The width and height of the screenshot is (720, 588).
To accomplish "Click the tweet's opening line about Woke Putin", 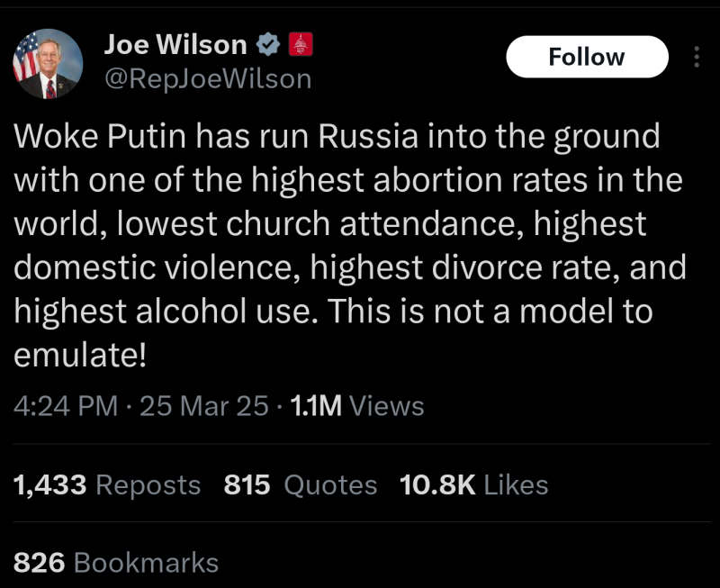I will (337, 137).
